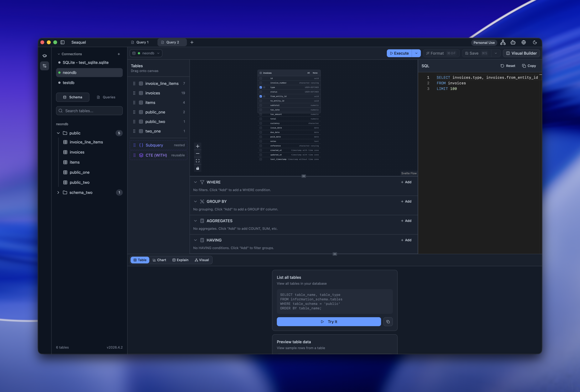580x392 pixels.
Task: Expand the schema_two folder
Action: (x=58, y=192)
